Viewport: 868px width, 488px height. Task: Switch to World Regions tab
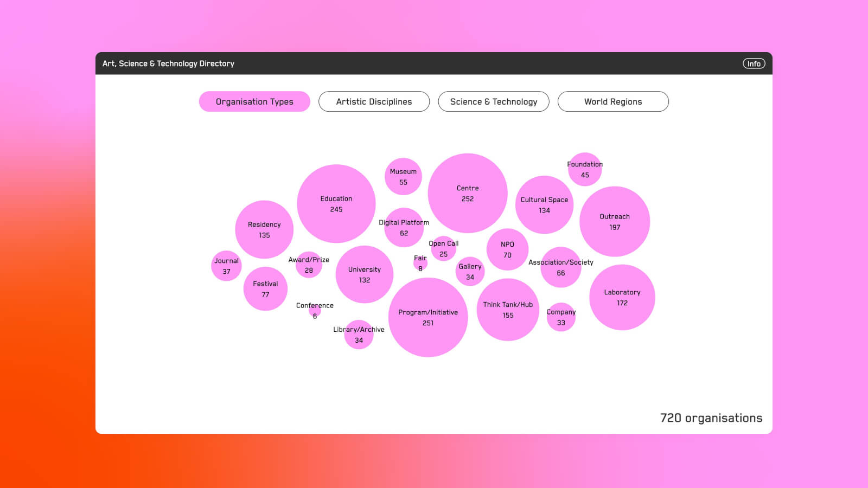613,101
